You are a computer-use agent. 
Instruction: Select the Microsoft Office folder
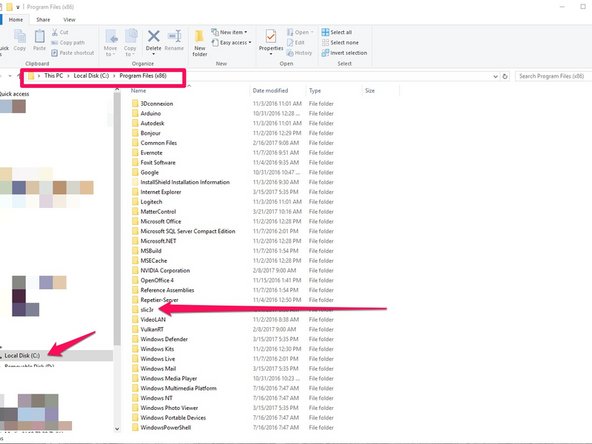pos(161,221)
